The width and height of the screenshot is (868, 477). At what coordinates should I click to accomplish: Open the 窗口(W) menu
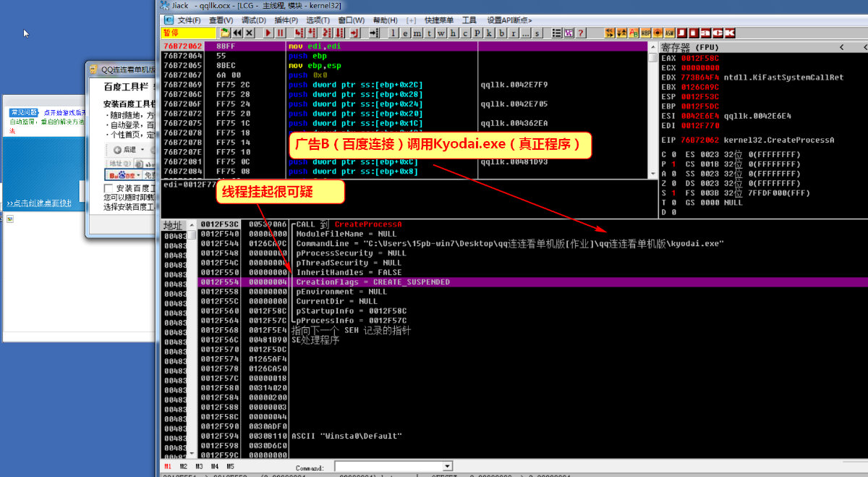352,20
